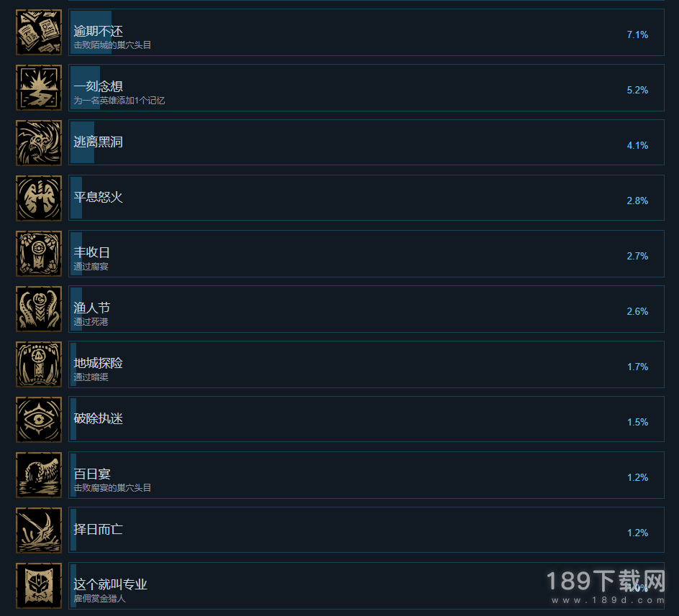Select the 逃离黑洞 achievement row
679x616 pixels.
tap(366, 142)
